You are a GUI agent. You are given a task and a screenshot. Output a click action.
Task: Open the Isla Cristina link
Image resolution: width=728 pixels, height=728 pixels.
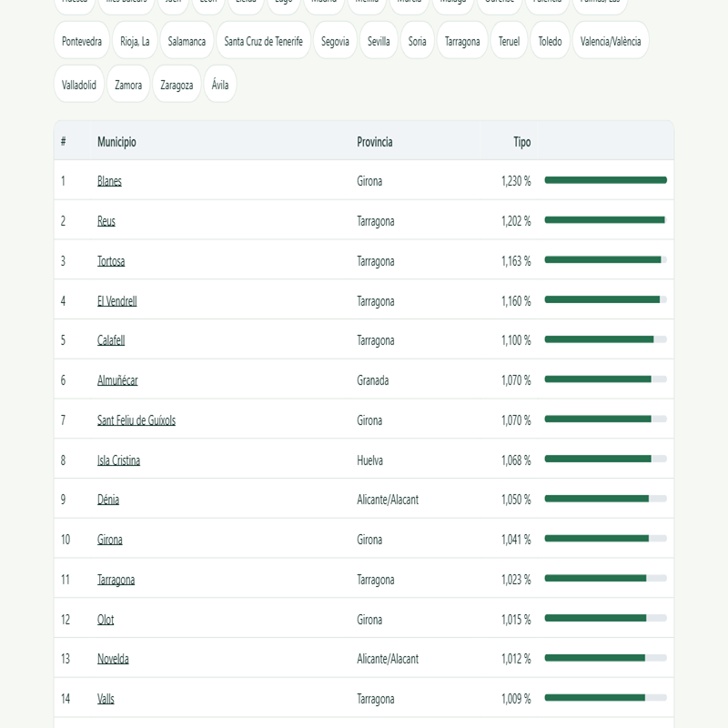(x=118, y=460)
